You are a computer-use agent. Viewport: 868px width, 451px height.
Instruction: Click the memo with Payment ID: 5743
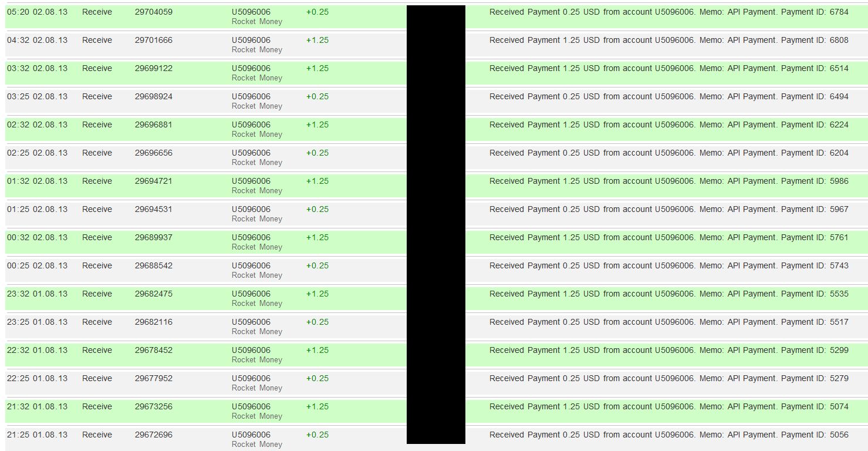click(669, 265)
